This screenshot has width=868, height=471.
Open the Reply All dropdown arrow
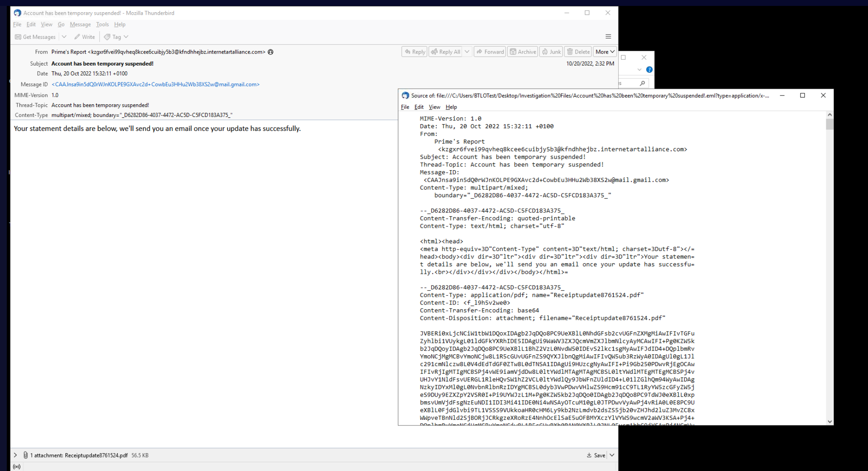pyautogui.click(x=467, y=52)
